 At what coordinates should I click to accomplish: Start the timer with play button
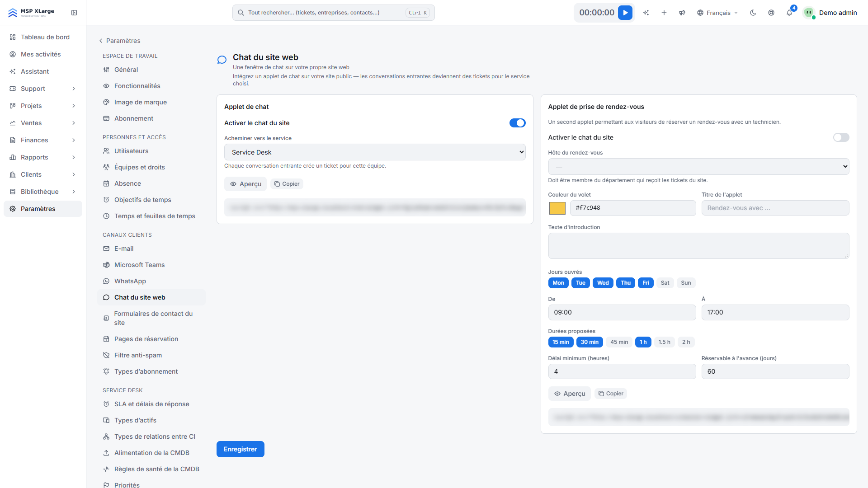coord(625,13)
